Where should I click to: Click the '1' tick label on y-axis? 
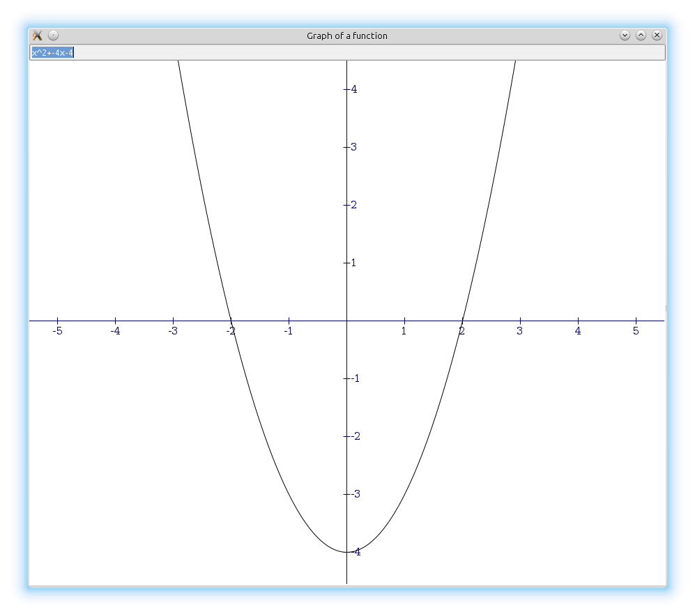(x=354, y=263)
